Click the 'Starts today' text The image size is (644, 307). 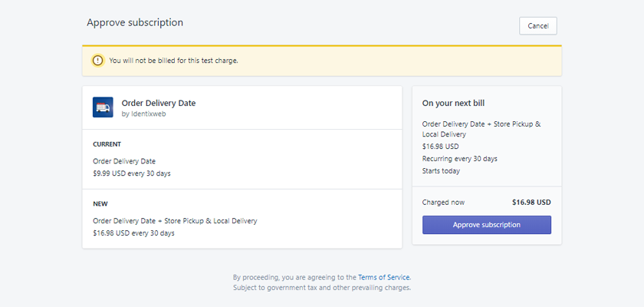click(x=441, y=170)
